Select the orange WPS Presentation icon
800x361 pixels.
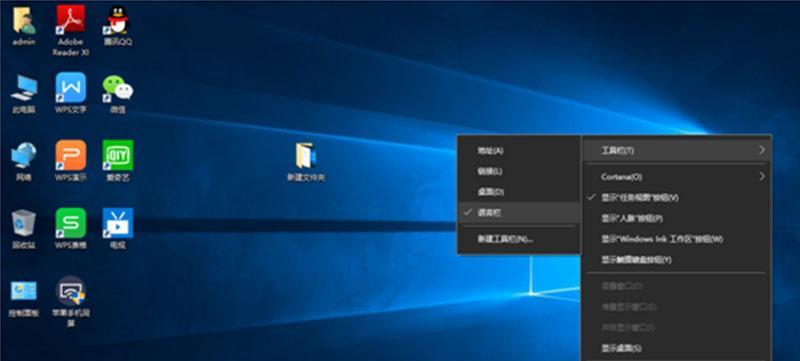click(70, 155)
